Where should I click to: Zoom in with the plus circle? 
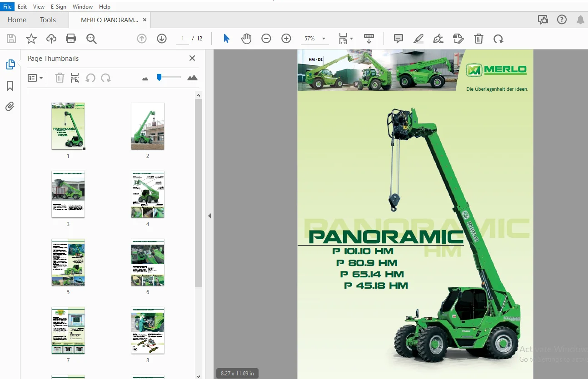(286, 39)
